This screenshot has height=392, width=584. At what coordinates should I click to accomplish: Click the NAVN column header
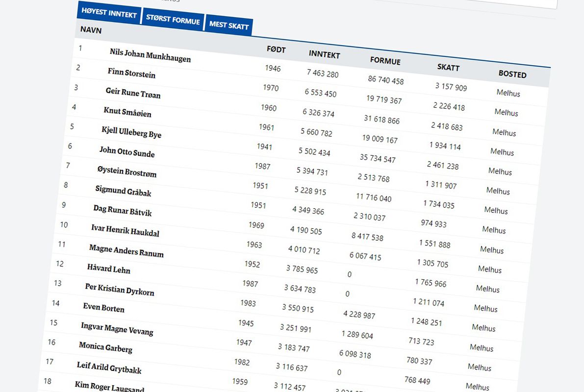point(91,30)
